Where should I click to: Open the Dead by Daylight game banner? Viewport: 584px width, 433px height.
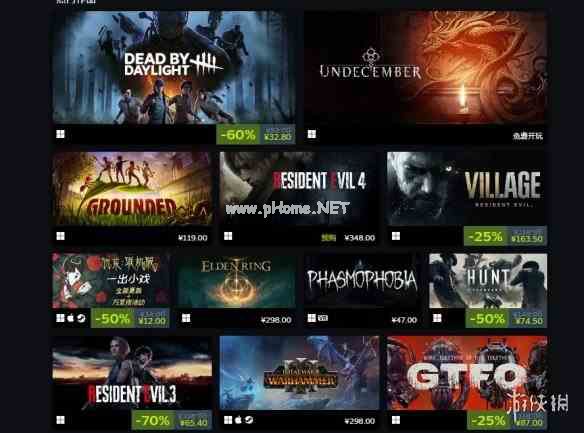tap(174, 67)
